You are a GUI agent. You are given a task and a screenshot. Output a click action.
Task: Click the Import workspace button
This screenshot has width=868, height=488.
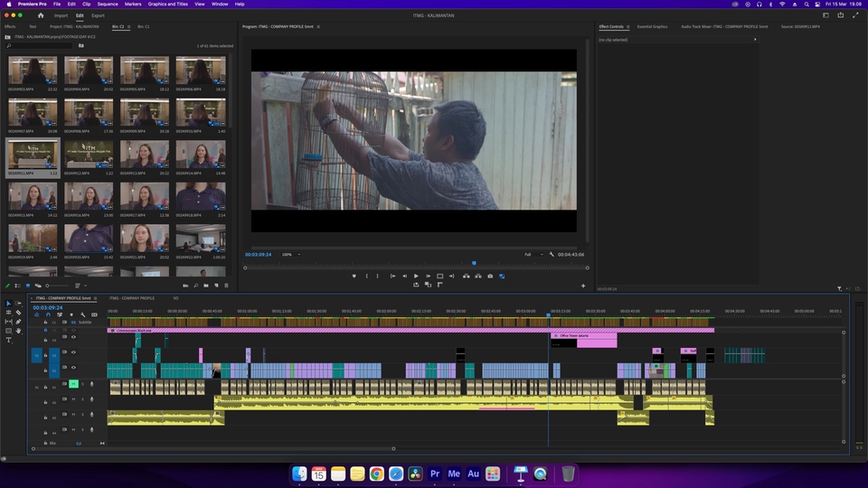pyautogui.click(x=61, y=15)
